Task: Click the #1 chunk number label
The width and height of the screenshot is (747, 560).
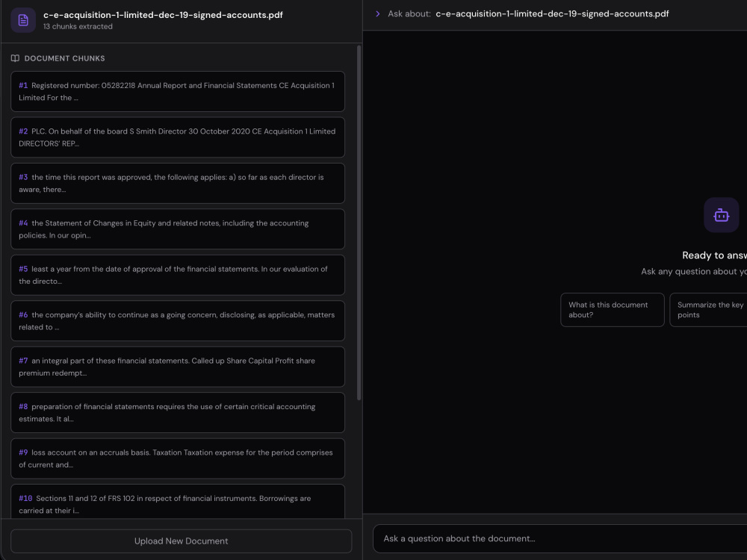Action: (23, 86)
